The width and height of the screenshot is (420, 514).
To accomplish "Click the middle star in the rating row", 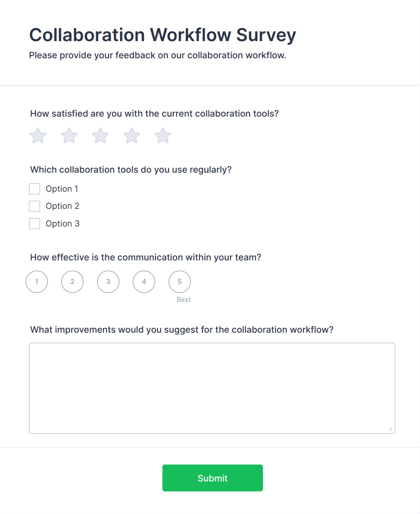I will coord(100,136).
